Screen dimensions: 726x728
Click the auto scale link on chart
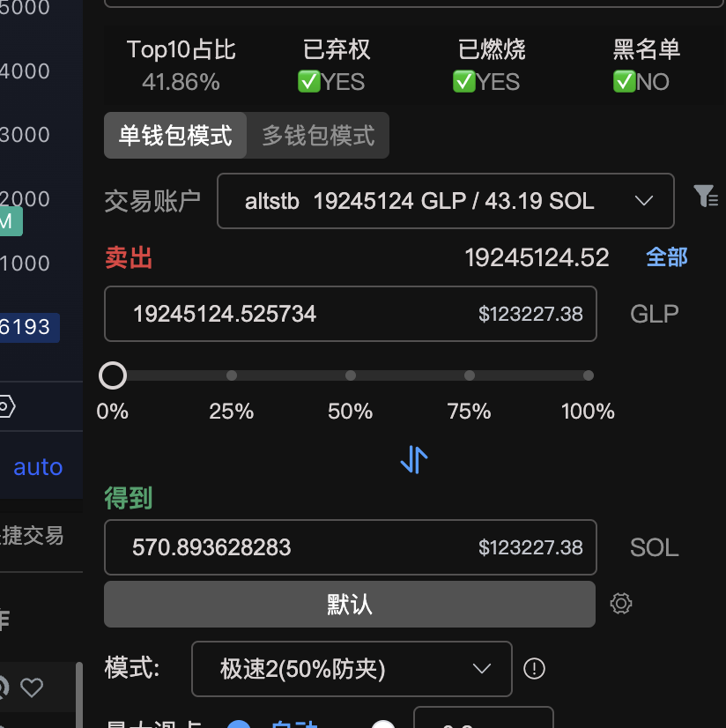38,466
